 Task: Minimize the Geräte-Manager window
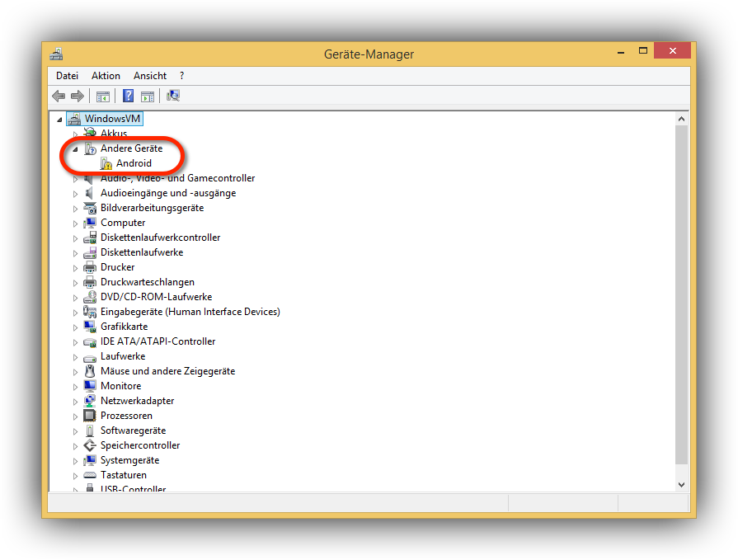tap(621, 51)
